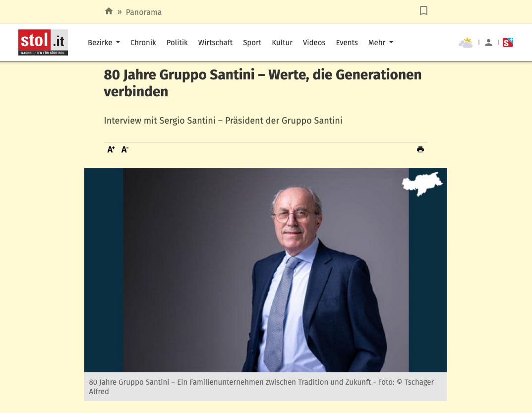Navigate to Wirtschaft section
The height and width of the screenshot is (413, 532).
216,43
